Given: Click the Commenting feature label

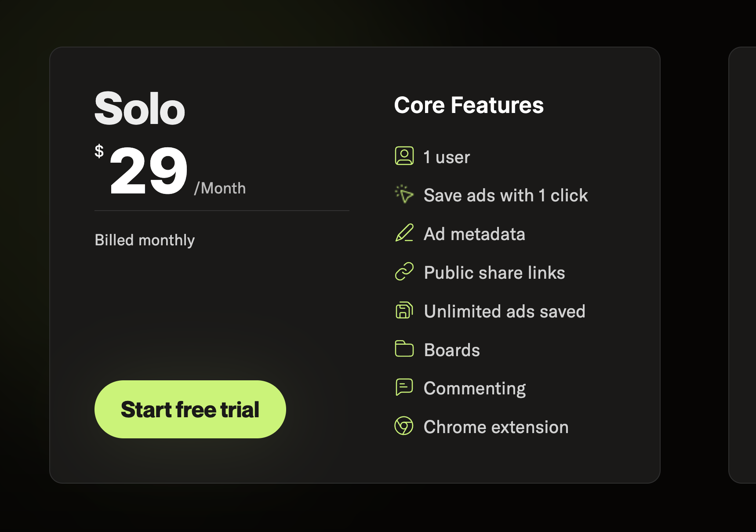Looking at the screenshot, I should coord(475,389).
